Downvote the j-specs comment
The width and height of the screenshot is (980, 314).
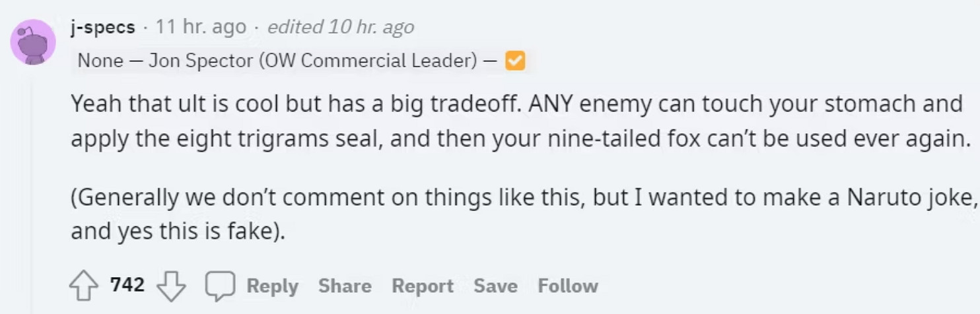(171, 286)
